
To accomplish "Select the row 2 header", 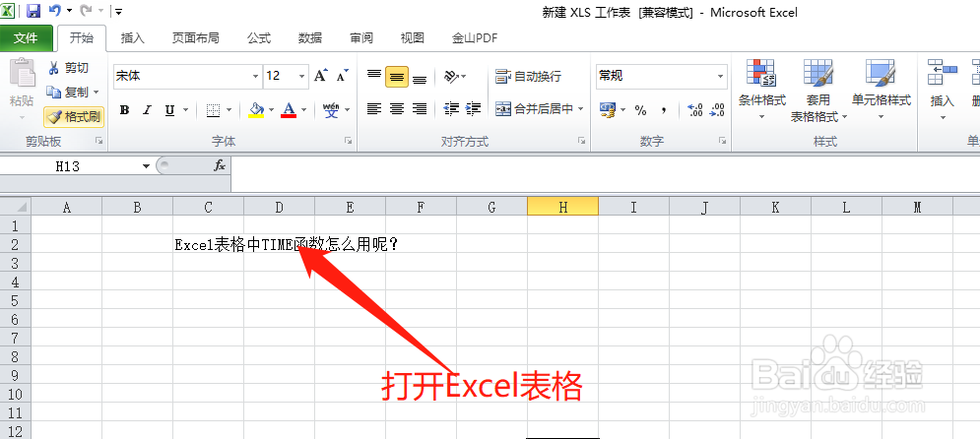I will click(x=16, y=245).
